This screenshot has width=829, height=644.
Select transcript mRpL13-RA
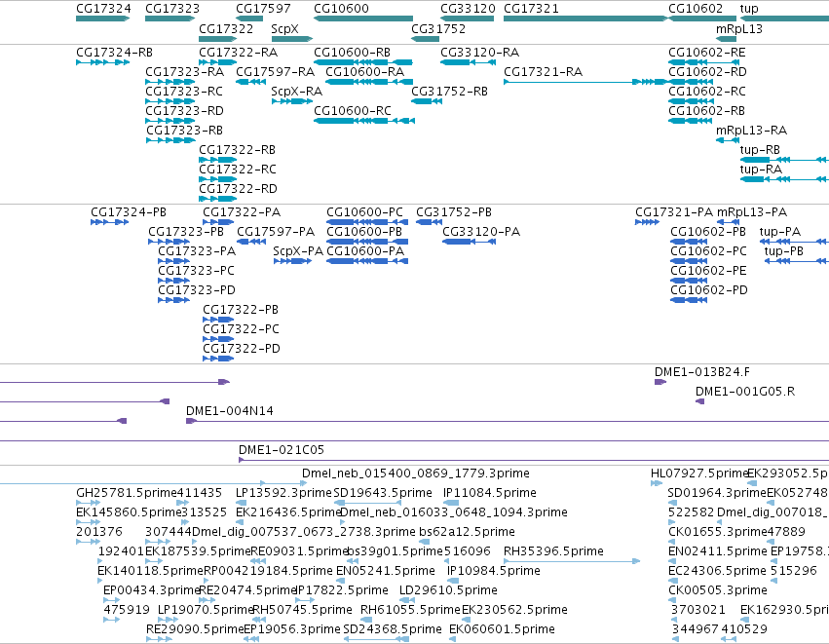coord(751,131)
